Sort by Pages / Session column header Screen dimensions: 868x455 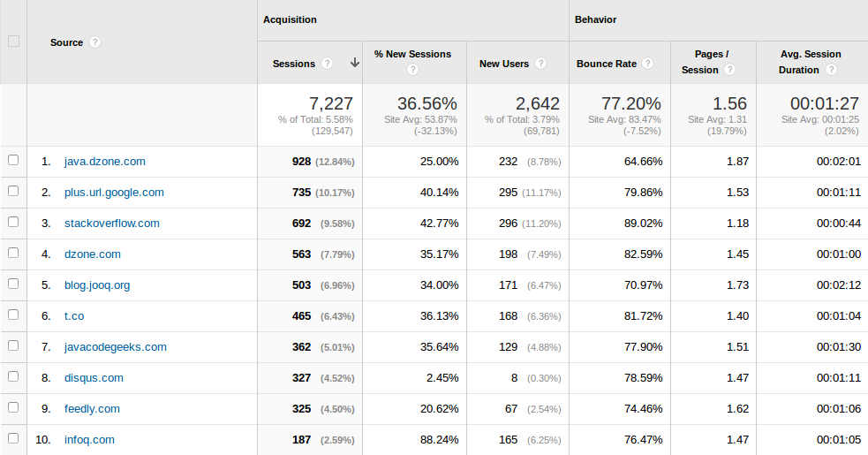point(707,62)
